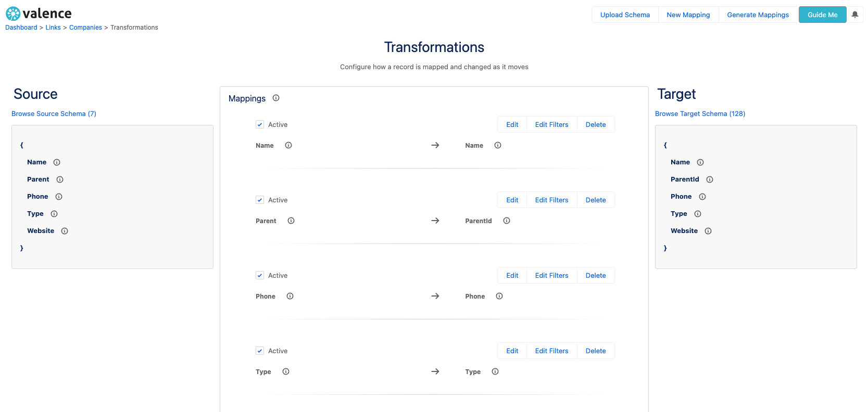Click Upload Schema button
Viewport: 868px width, 412px height.
click(x=625, y=15)
